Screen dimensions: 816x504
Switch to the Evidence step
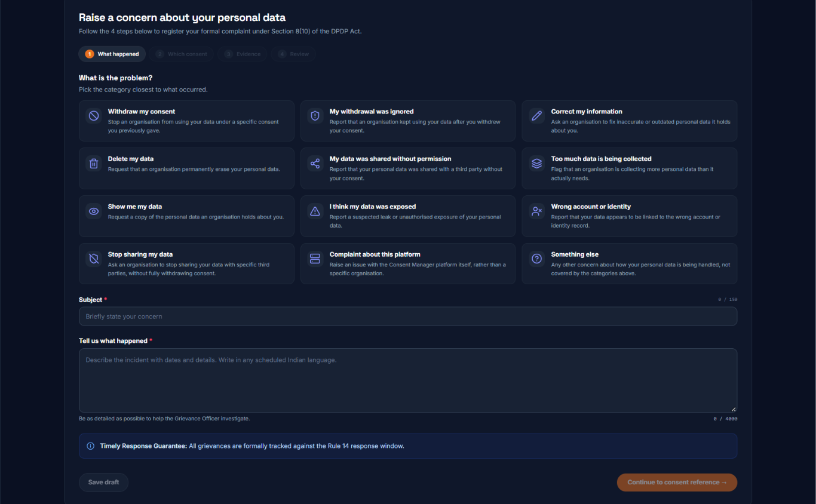[243, 54]
